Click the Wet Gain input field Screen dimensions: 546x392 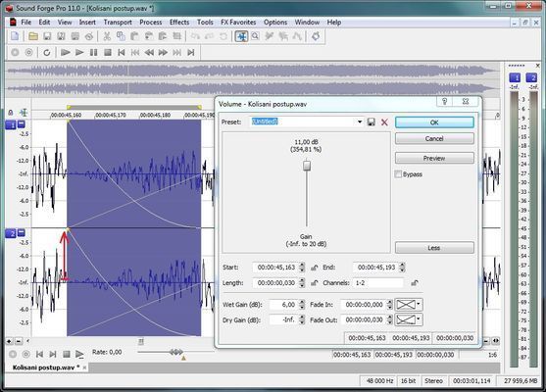point(284,305)
